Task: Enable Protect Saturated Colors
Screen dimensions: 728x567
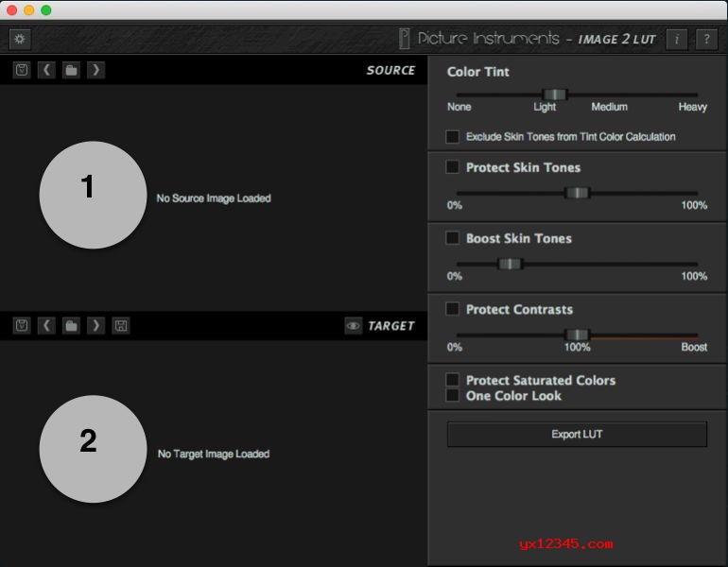Action: click(452, 380)
